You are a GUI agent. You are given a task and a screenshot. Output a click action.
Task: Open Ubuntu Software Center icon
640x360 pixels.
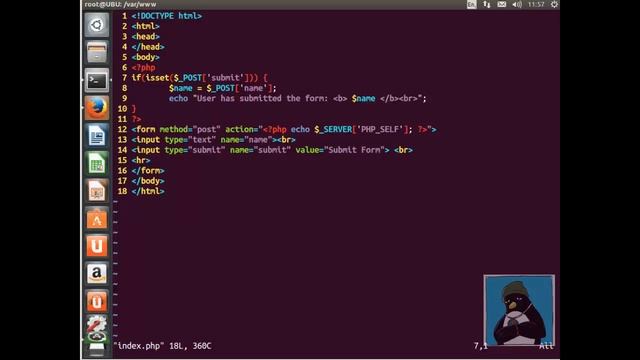pos(97,219)
